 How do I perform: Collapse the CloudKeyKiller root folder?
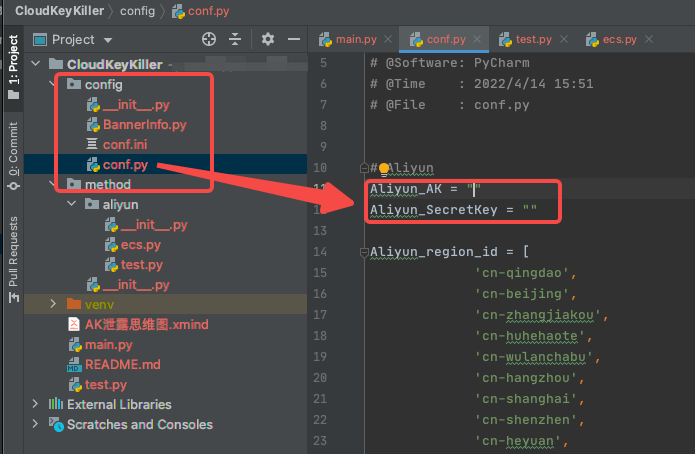coord(36,64)
